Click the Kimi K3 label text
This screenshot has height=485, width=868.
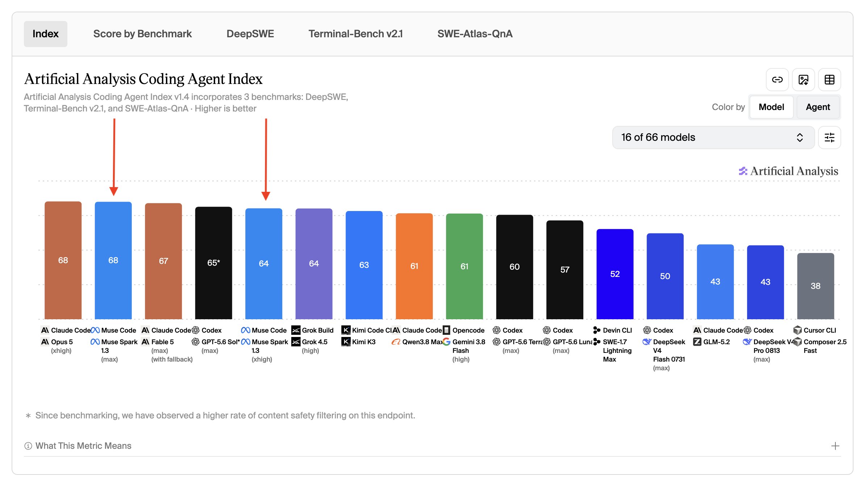(364, 342)
